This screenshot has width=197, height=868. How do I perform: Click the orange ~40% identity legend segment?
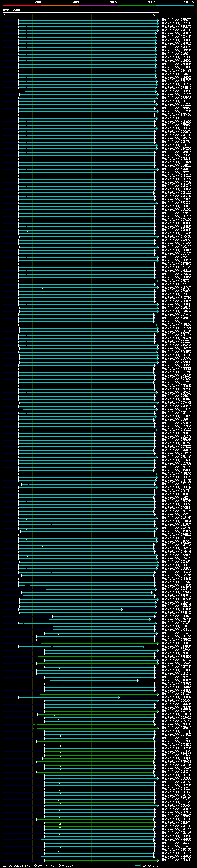click(60, 6)
